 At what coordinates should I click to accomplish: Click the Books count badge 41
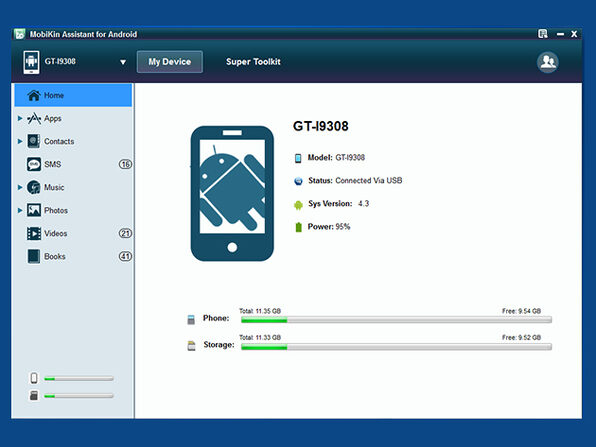pos(125,256)
